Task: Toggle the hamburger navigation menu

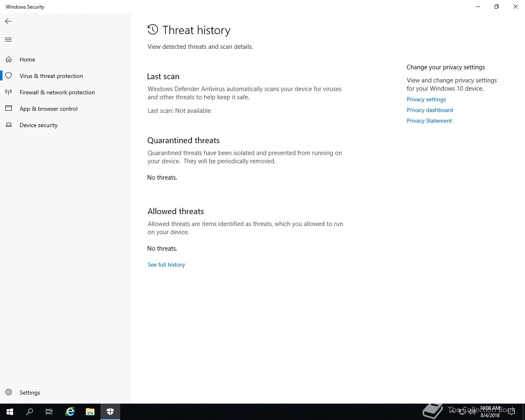Action: [8, 40]
